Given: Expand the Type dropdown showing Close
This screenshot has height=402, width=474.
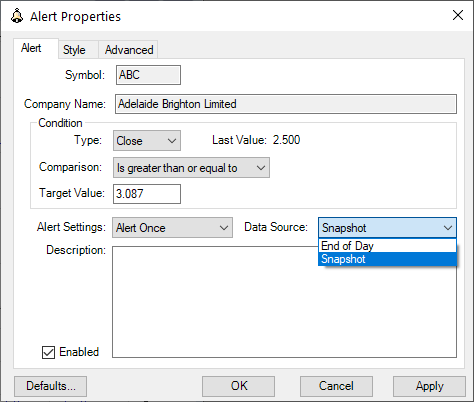Looking at the screenshot, I should coord(147,141).
